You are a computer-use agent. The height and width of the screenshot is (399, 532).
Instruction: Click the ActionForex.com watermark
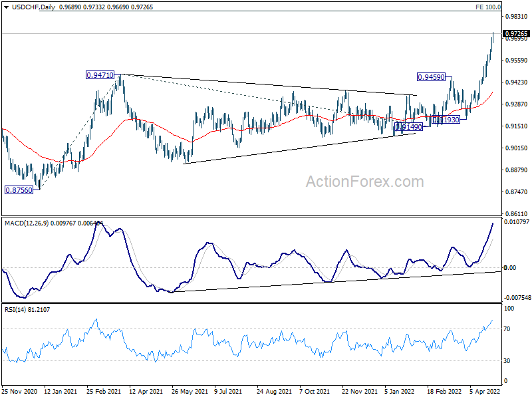pos(364,182)
